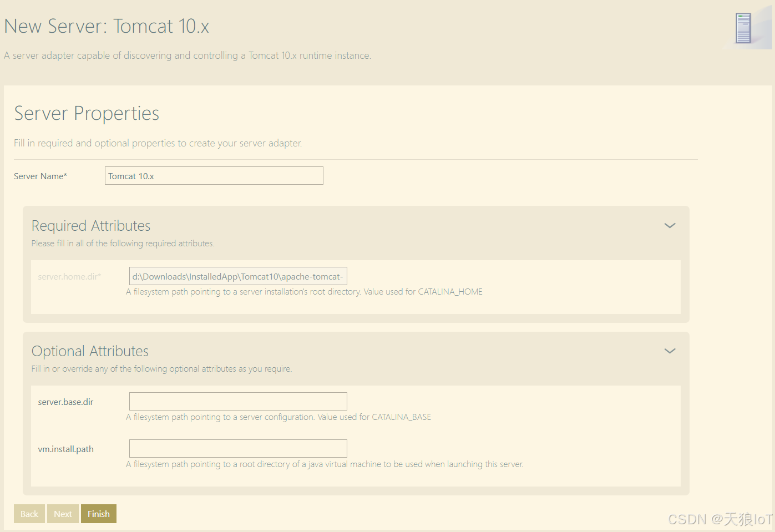Click into the server.home.dir path field
This screenshot has height=532, width=775.
point(238,276)
